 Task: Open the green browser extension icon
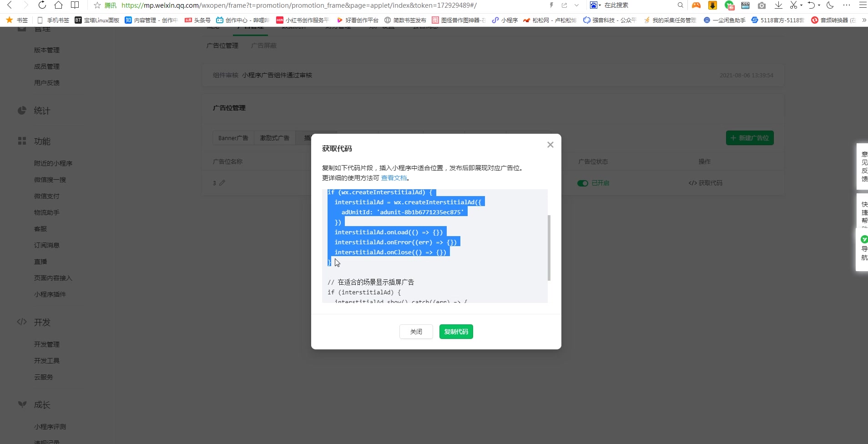729,5
